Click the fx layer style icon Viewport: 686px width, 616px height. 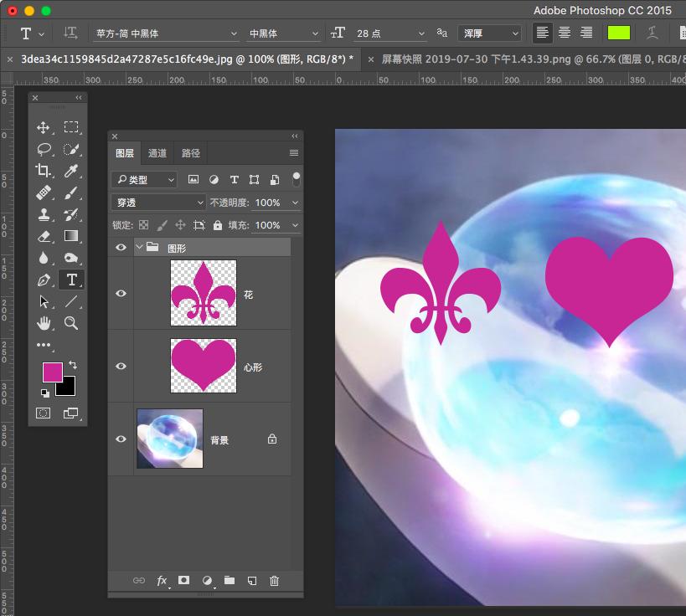point(162,581)
